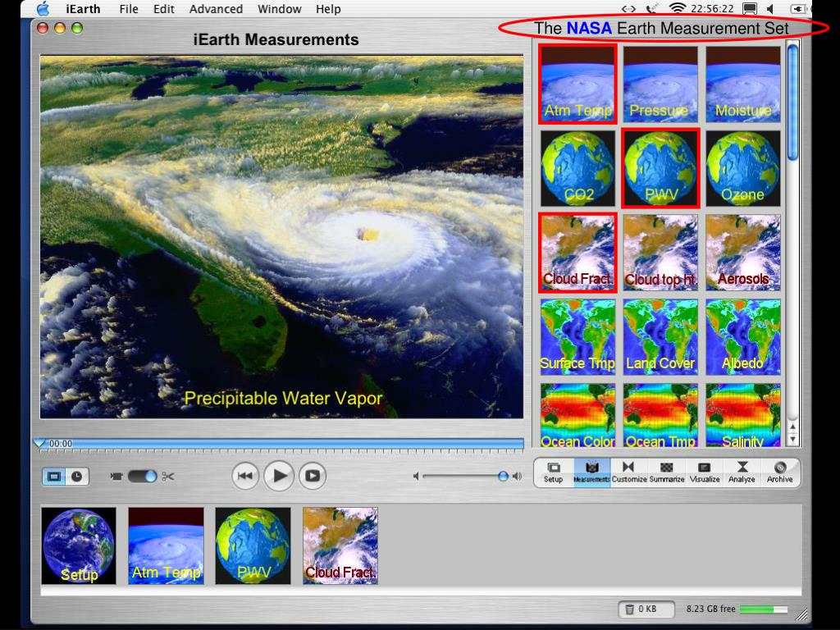This screenshot has width=840, height=630.
Task: Choose the Surface Tmp map tile
Action: (x=577, y=337)
